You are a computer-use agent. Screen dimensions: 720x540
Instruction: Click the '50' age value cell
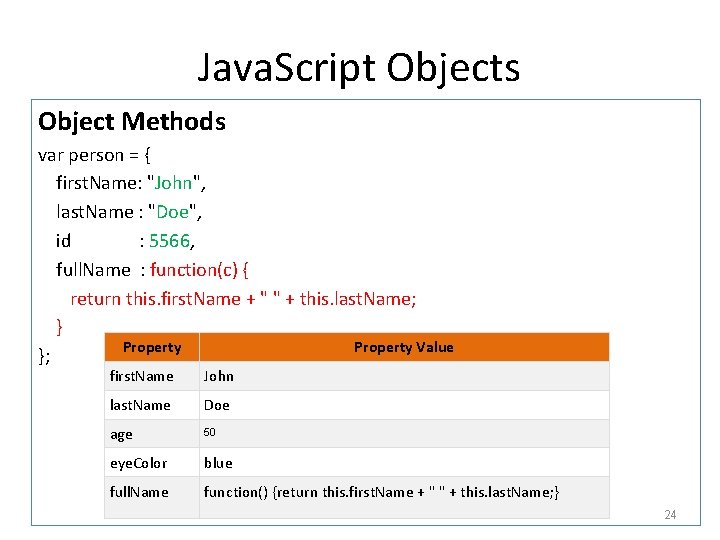coord(210,432)
